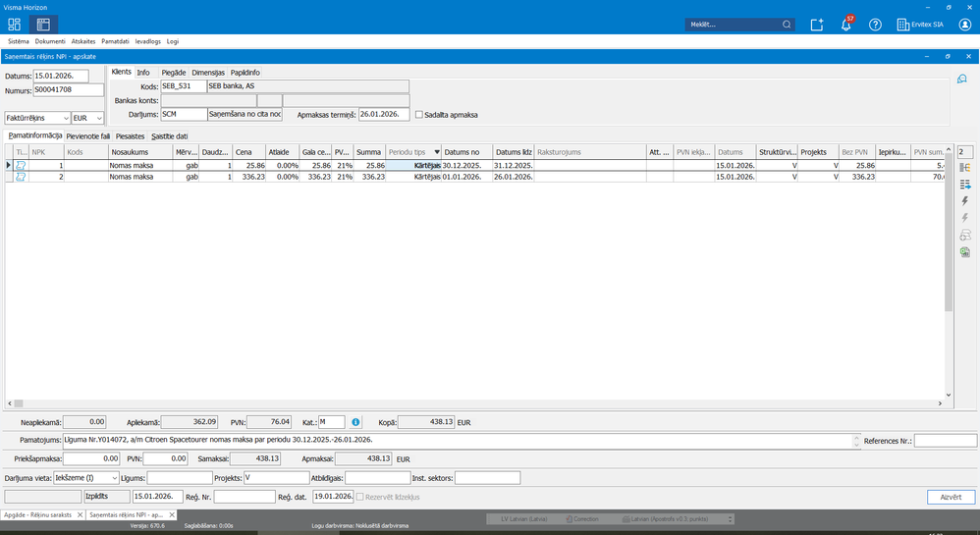
Task: Click the Numurs field S00041708
Action: [x=68, y=90]
